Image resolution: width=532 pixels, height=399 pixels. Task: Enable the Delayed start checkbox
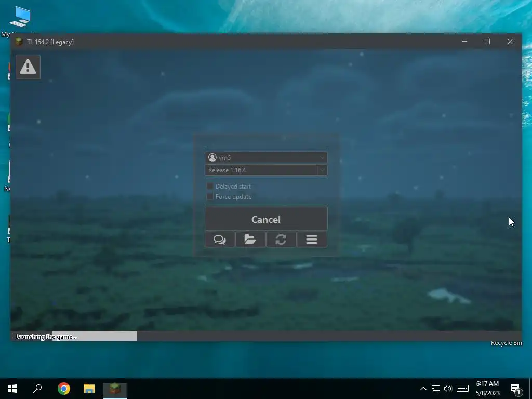(210, 187)
